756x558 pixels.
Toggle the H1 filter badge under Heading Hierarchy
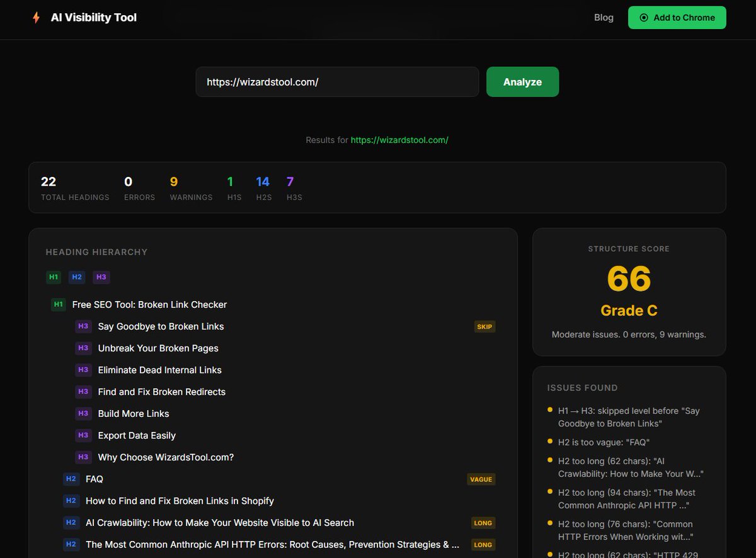pos(54,277)
